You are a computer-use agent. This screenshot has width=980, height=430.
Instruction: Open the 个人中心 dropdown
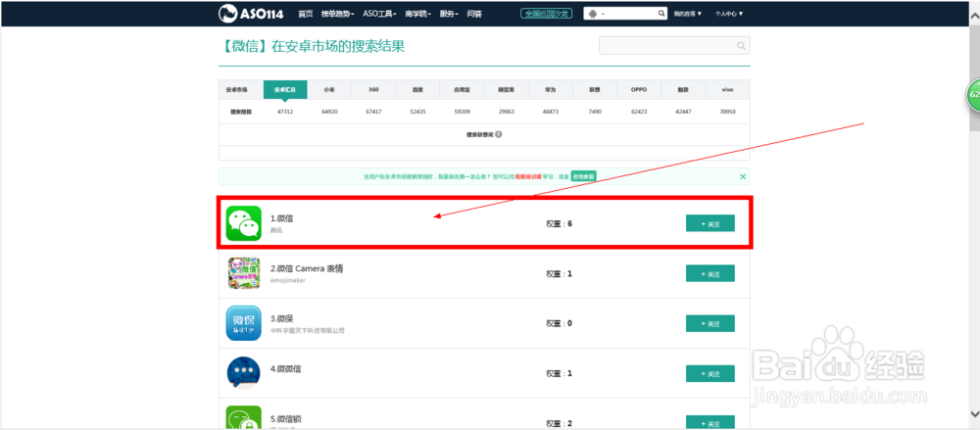[x=729, y=14]
